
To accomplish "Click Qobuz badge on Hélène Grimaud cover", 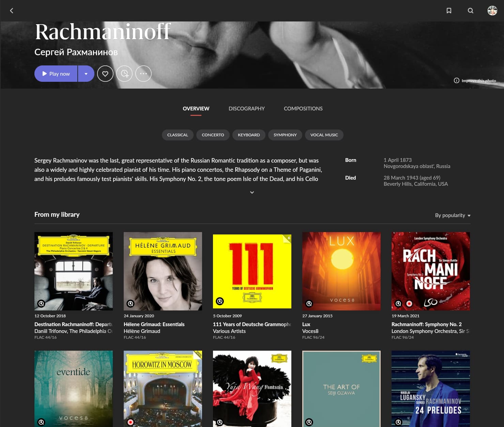I will point(131,303).
